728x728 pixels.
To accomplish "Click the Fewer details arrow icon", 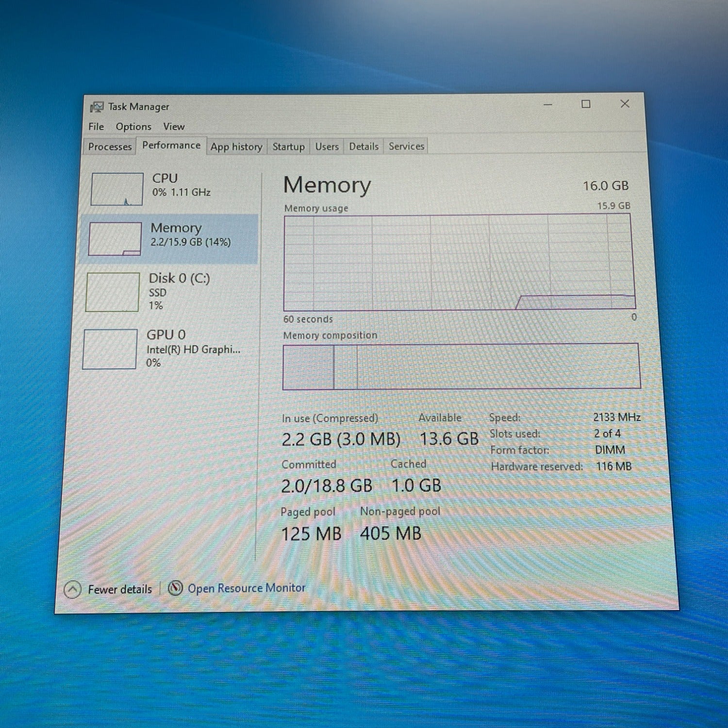I will click(72, 590).
